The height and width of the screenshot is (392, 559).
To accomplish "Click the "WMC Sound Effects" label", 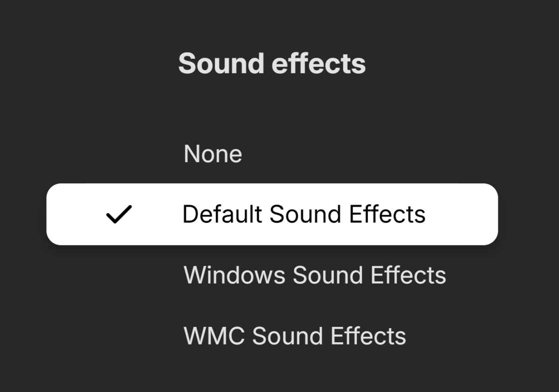I will 295,336.
